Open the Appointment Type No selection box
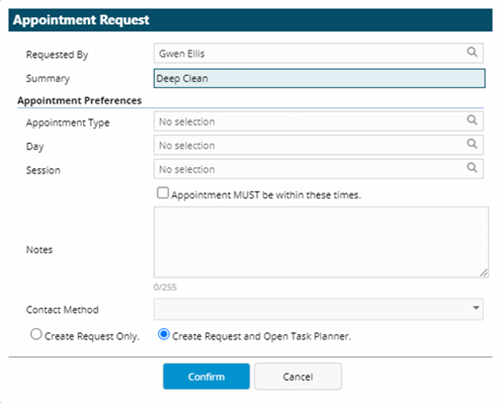Image resolution: width=500 pixels, height=403 pixels. tap(319, 121)
